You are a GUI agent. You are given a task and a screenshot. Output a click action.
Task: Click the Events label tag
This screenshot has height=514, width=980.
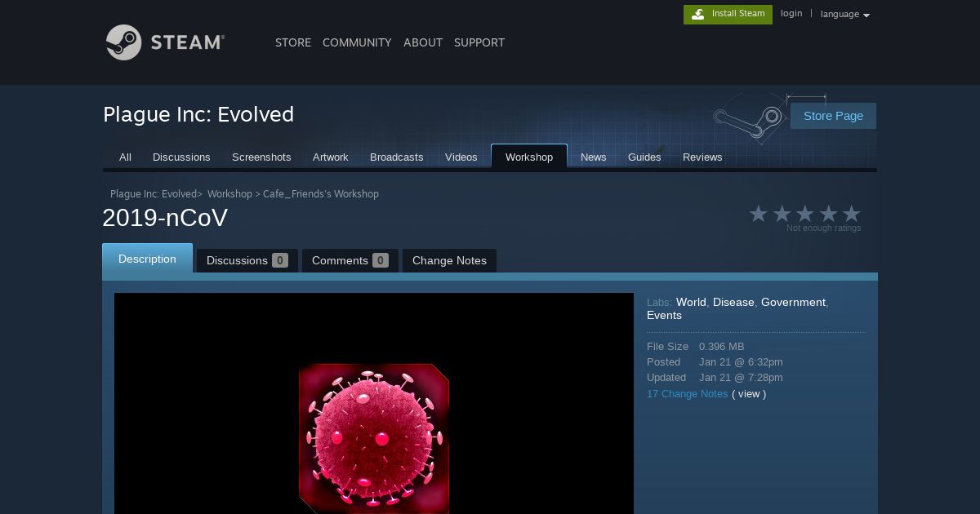664,315
